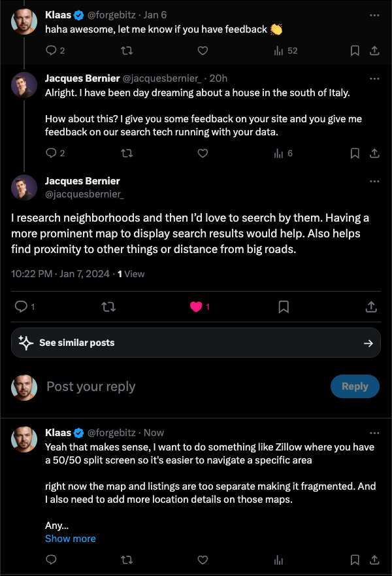Image resolution: width=392 pixels, height=576 pixels.
Task: Open more menu on Klaas's Zillow reply
Action: pos(374,433)
